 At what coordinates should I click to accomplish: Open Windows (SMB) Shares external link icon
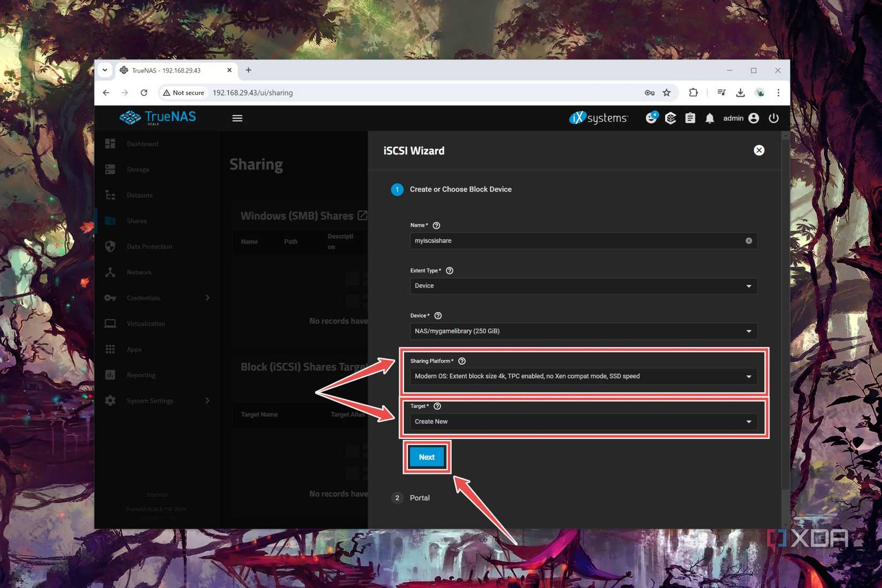pyautogui.click(x=362, y=215)
